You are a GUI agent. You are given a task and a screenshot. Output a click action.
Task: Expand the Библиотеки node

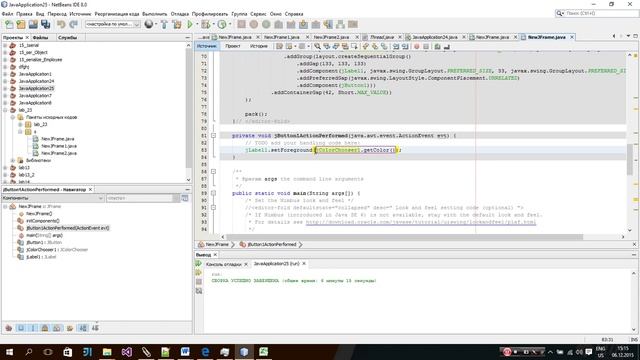point(13,160)
